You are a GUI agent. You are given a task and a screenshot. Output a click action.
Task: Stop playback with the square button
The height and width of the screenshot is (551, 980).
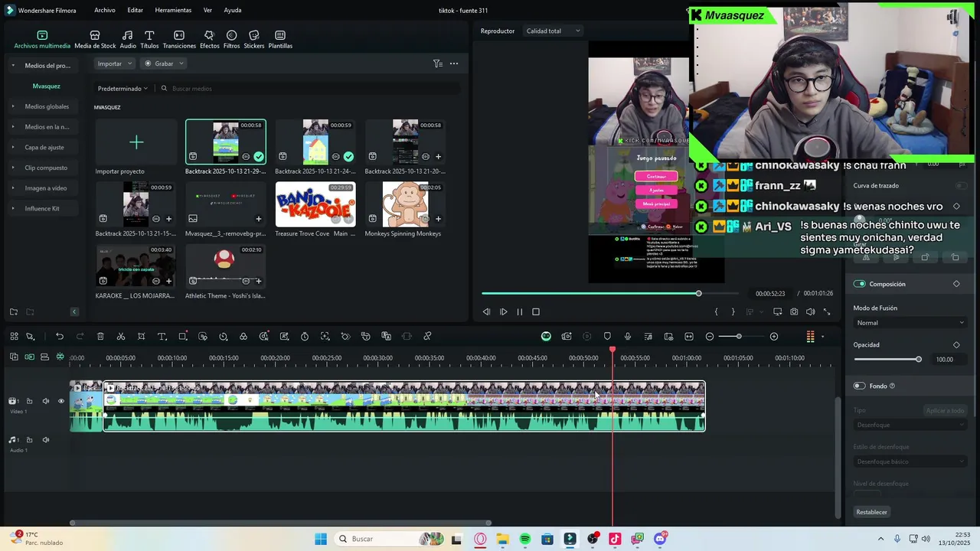click(x=536, y=312)
